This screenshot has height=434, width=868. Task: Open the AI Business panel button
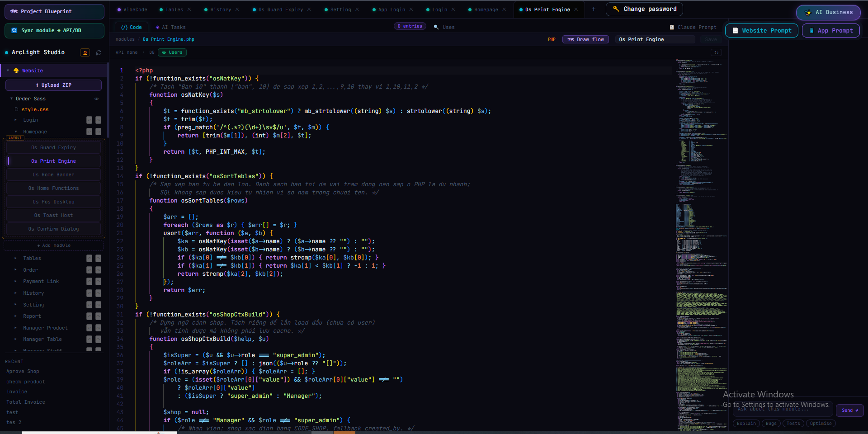(829, 12)
